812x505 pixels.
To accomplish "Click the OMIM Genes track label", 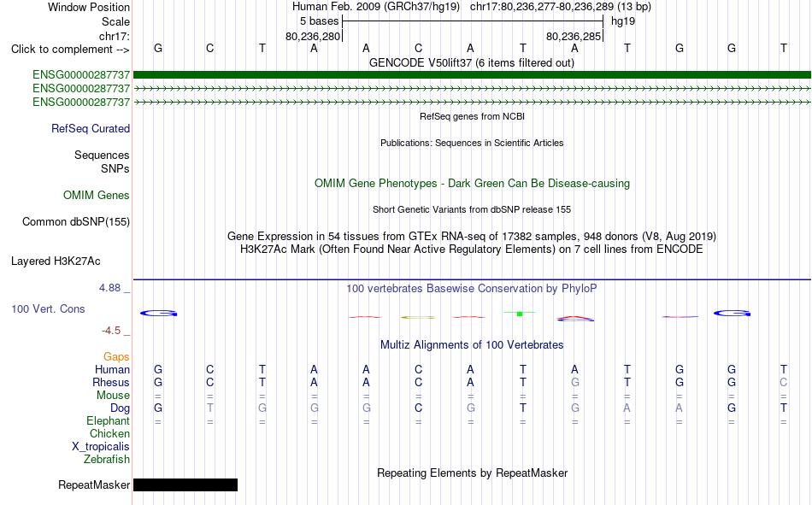I will 97,196.
